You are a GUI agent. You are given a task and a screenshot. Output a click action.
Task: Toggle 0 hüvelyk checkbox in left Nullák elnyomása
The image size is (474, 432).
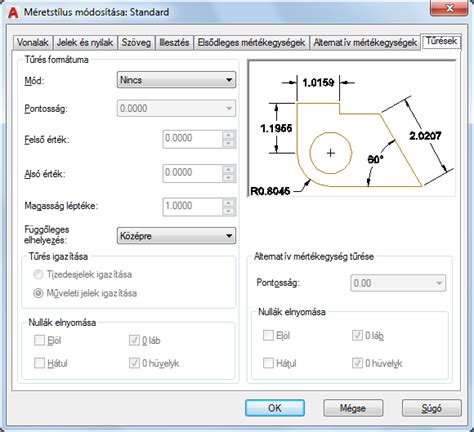point(134,363)
